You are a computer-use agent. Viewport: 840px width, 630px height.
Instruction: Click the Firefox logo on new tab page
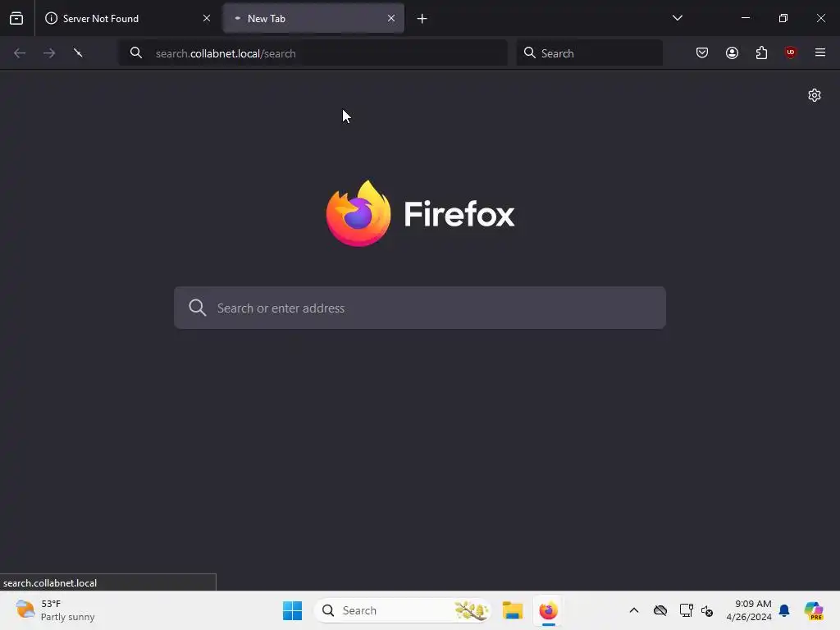421,214
